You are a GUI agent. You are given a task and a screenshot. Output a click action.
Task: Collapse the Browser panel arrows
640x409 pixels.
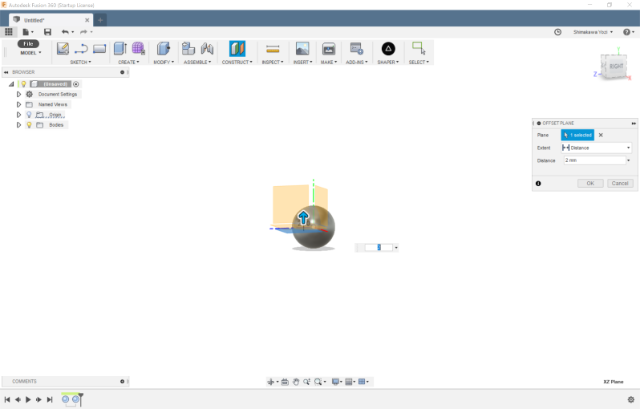point(6,72)
